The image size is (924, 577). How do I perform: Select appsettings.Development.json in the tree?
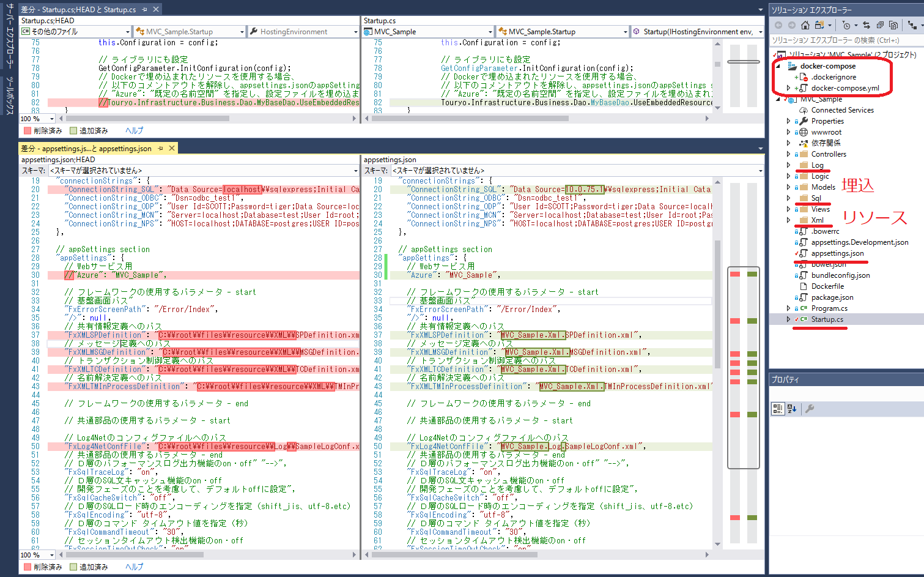tap(859, 242)
